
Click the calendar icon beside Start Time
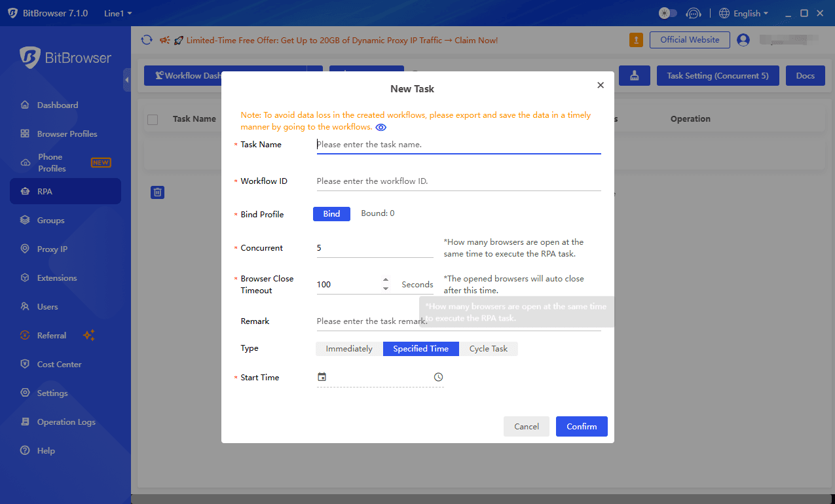(x=322, y=376)
